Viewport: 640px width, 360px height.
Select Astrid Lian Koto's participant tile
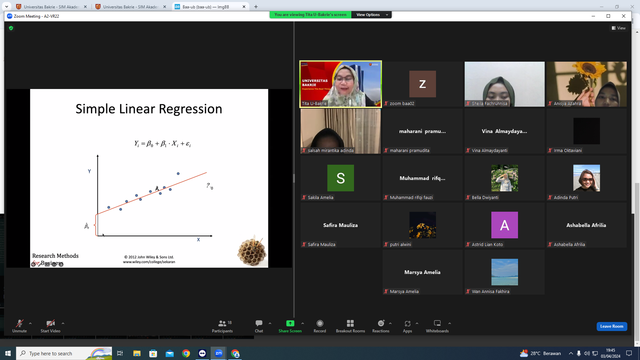pyautogui.click(x=504, y=225)
